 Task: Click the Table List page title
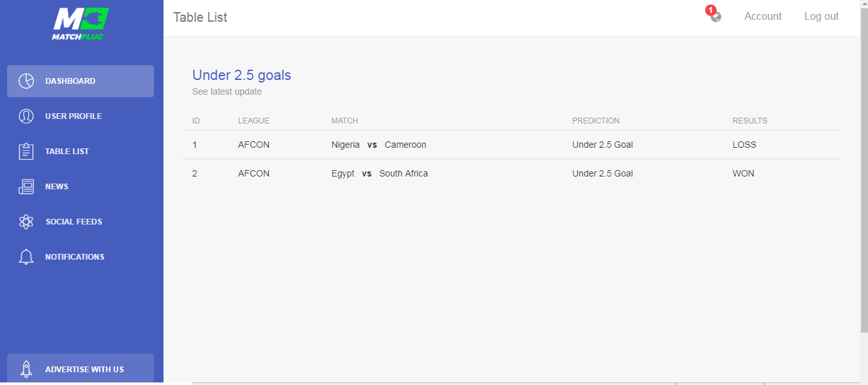(200, 17)
